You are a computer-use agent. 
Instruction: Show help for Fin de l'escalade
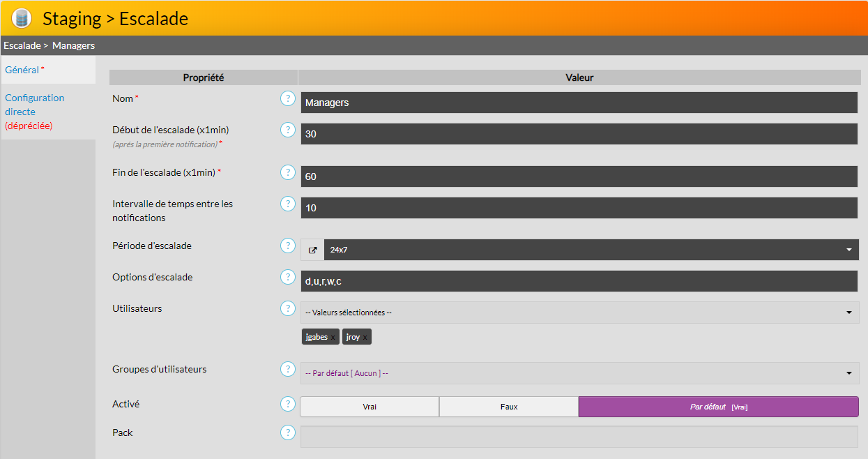click(288, 172)
